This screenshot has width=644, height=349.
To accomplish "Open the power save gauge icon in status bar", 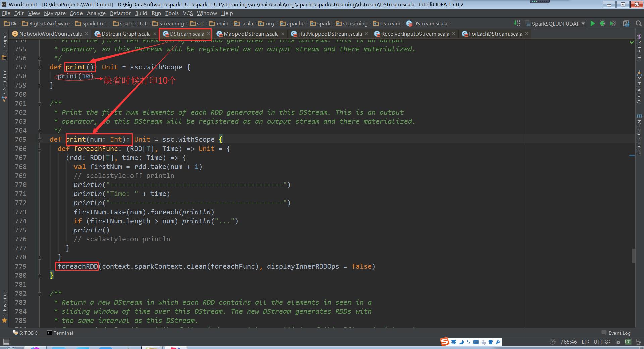I will [x=553, y=342].
